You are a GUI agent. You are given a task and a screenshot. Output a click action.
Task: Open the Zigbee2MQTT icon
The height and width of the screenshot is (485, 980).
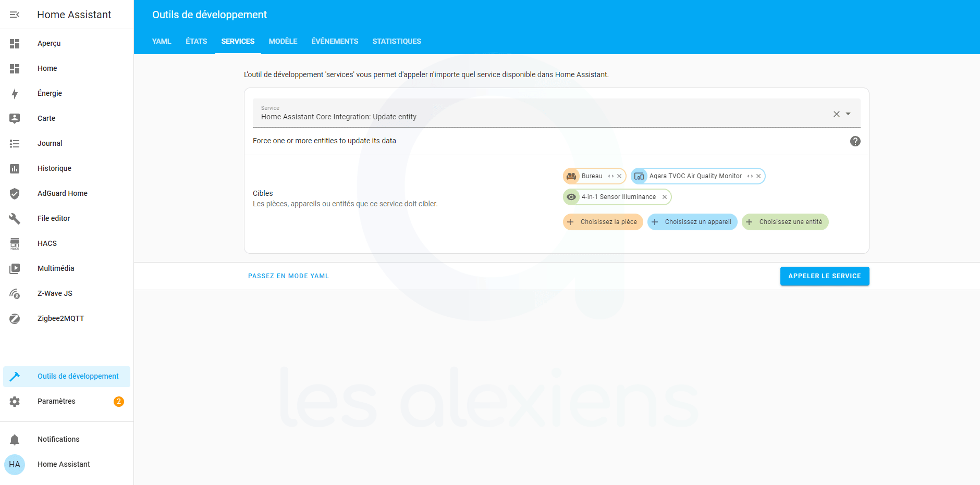coord(15,319)
